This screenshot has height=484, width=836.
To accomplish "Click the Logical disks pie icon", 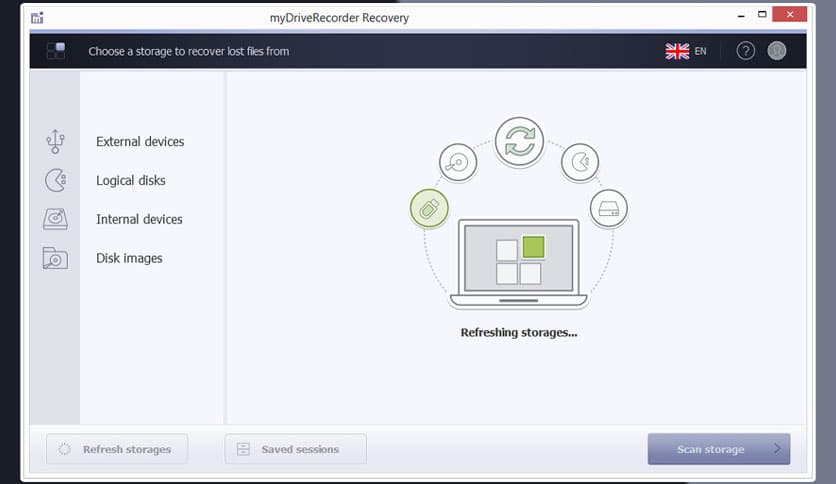I will [x=55, y=180].
